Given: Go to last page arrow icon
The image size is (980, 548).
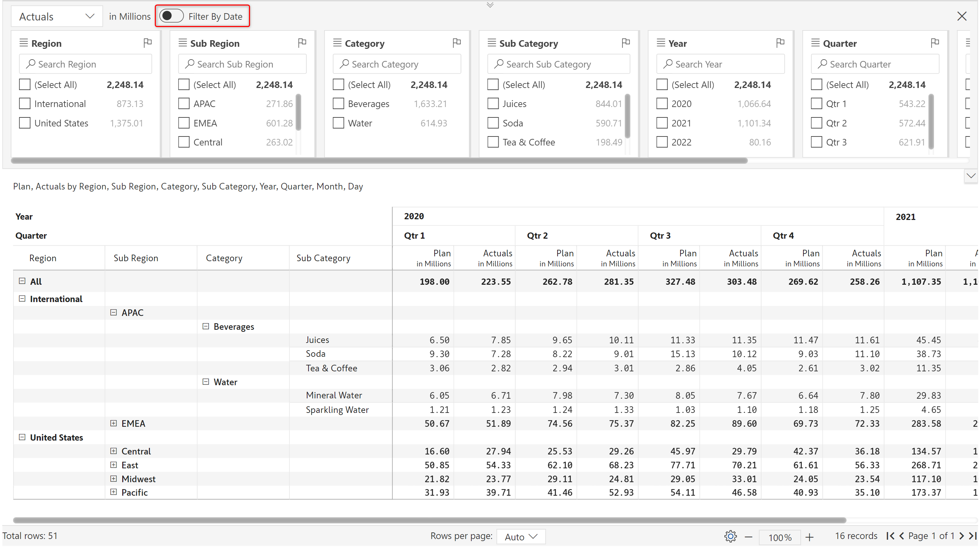Looking at the screenshot, I should (972, 536).
